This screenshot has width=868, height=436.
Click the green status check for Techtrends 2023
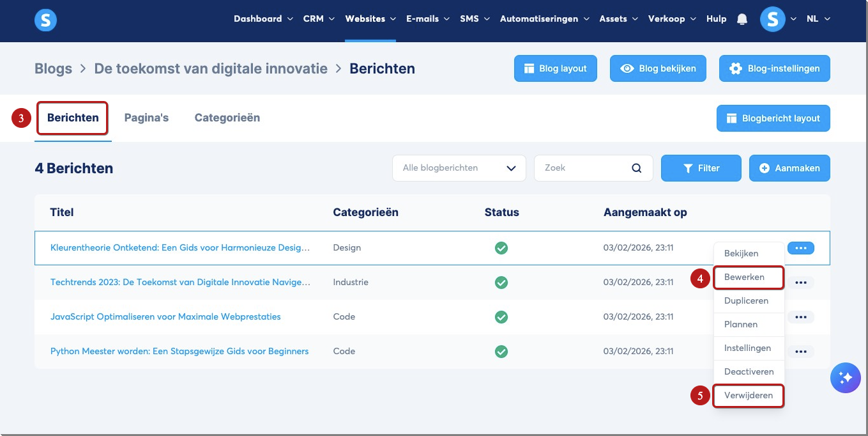501,283
